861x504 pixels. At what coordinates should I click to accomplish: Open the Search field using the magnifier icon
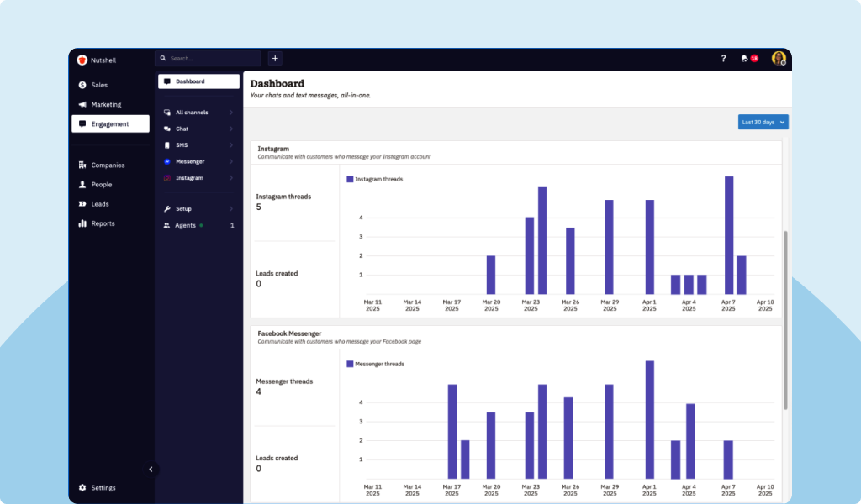[x=162, y=58]
